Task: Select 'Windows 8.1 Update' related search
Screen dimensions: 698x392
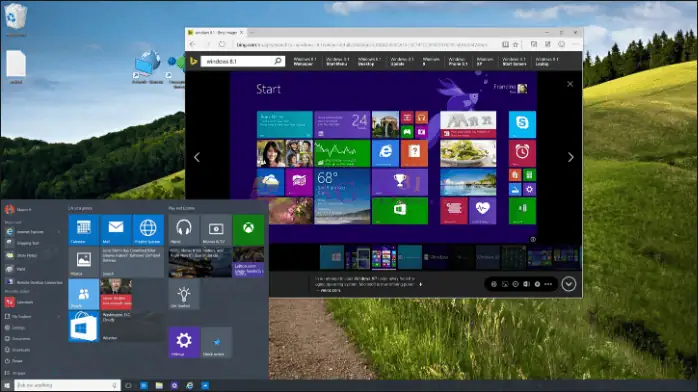Action: 402,61
